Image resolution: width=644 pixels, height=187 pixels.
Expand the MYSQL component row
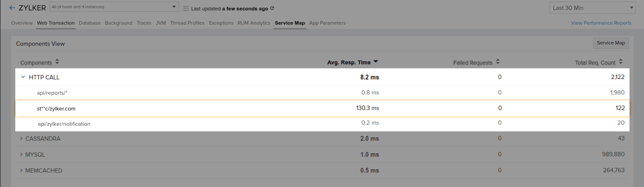(x=21, y=154)
